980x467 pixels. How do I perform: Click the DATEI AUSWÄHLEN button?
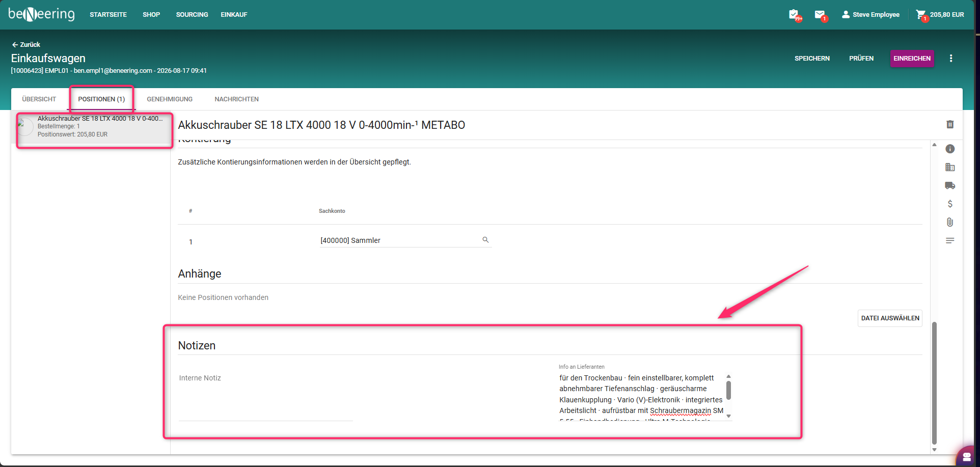click(890, 318)
